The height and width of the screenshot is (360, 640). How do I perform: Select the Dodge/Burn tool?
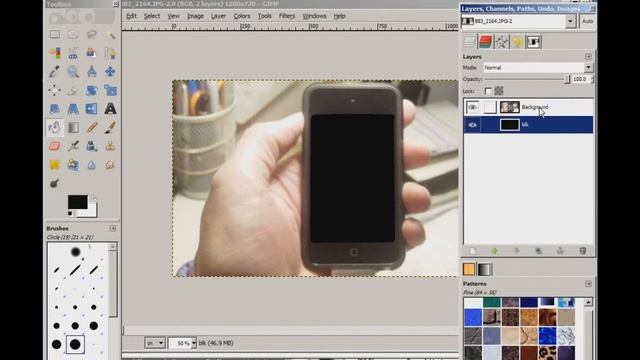(x=55, y=183)
